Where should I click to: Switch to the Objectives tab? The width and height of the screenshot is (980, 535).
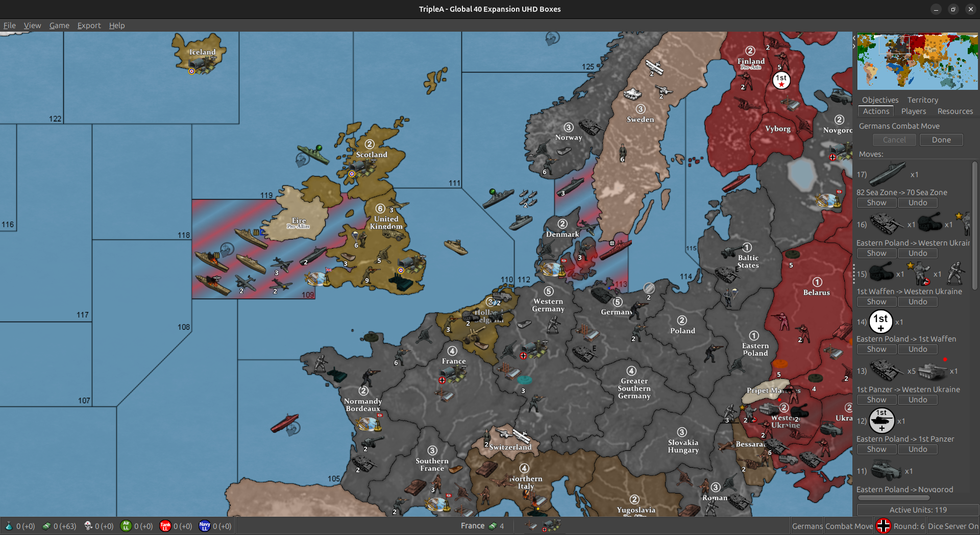tap(880, 100)
